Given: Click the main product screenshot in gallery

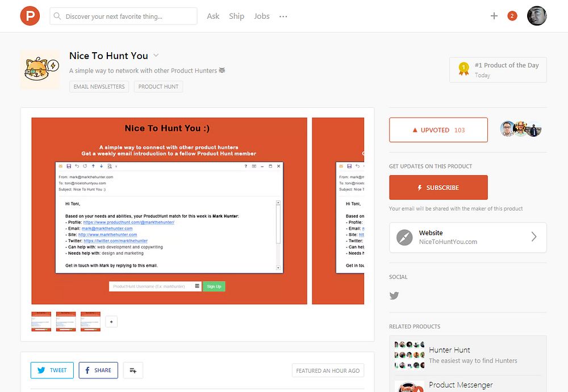Looking at the screenshot, I should click(x=169, y=211).
